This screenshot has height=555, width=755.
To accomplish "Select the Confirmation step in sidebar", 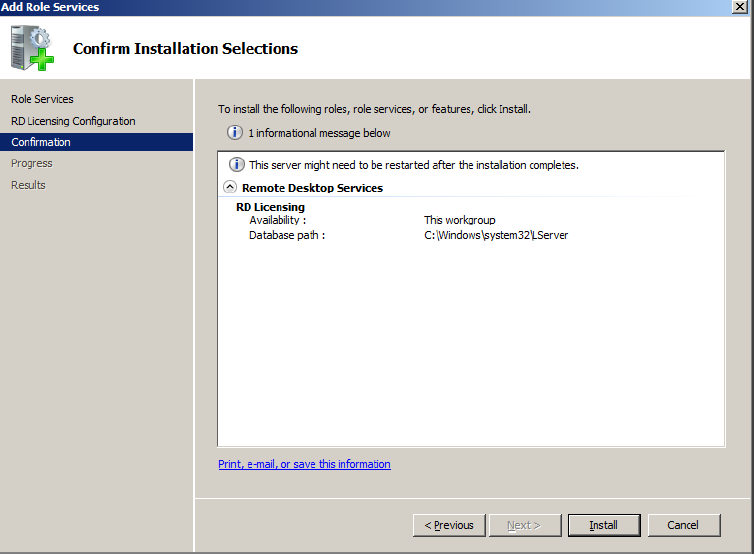I will point(96,142).
